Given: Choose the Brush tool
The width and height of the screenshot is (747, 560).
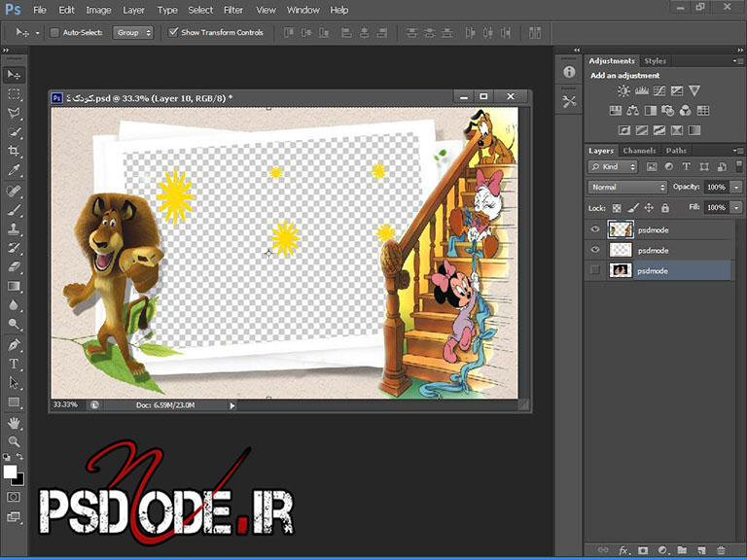Looking at the screenshot, I should click(14, 210).
